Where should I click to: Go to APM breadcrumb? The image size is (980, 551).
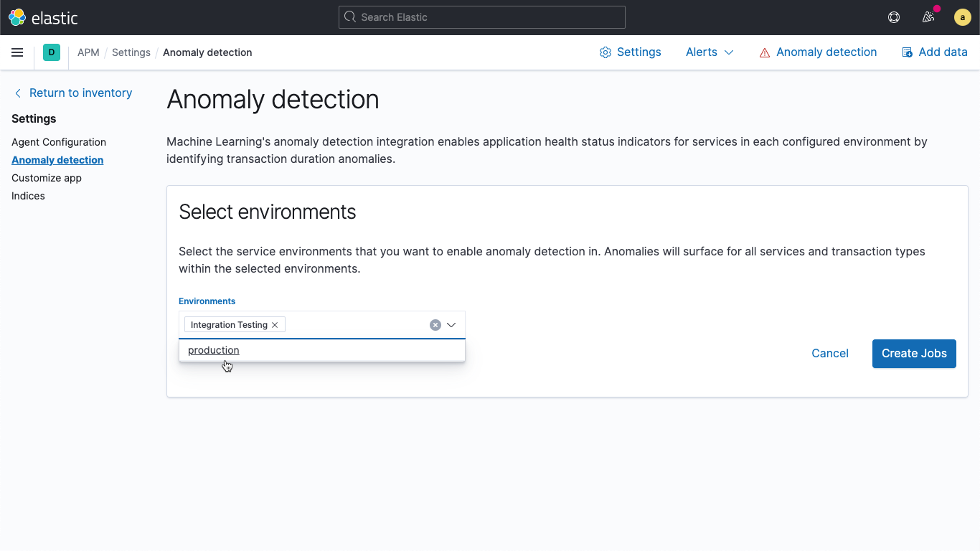click(88, 52)
